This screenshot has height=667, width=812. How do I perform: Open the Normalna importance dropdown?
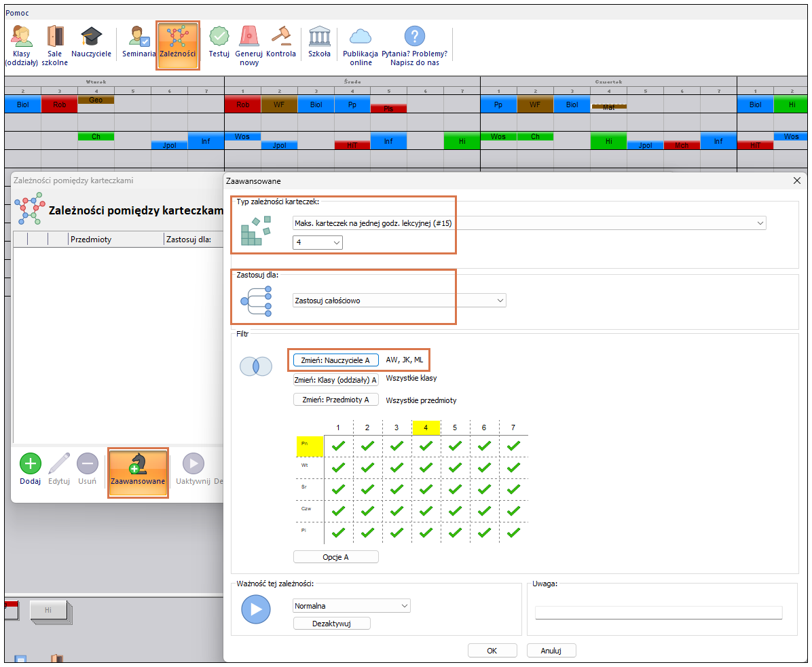click(351, 606)
